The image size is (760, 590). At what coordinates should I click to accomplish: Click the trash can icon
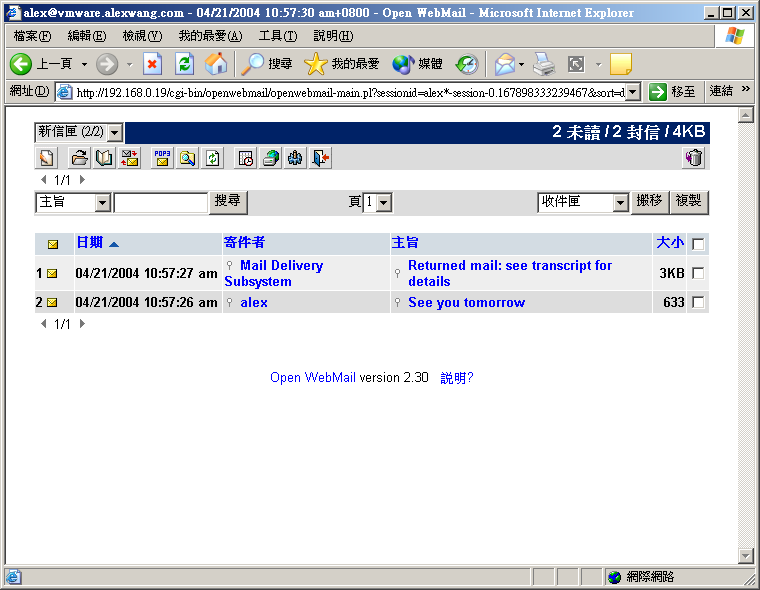pos(694,158)
